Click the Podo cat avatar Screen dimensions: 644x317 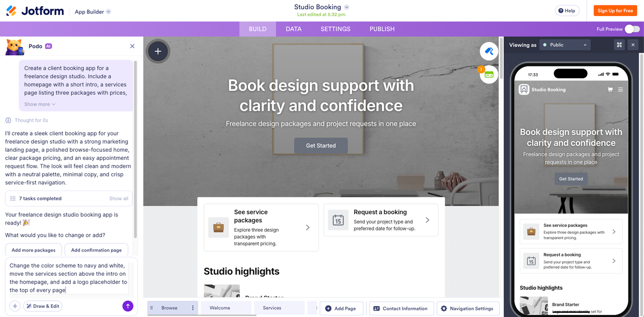pos(14,47)
